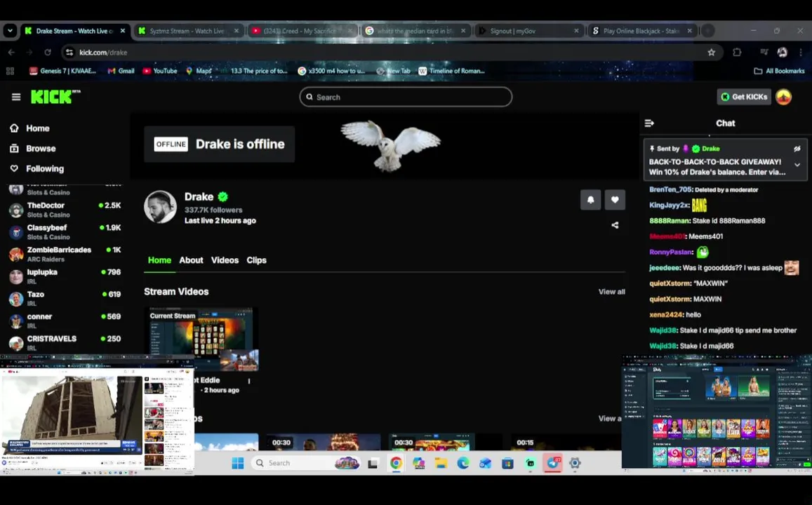Open the Chrome profile avatar

pyautogui.click(x=782, y=53)
